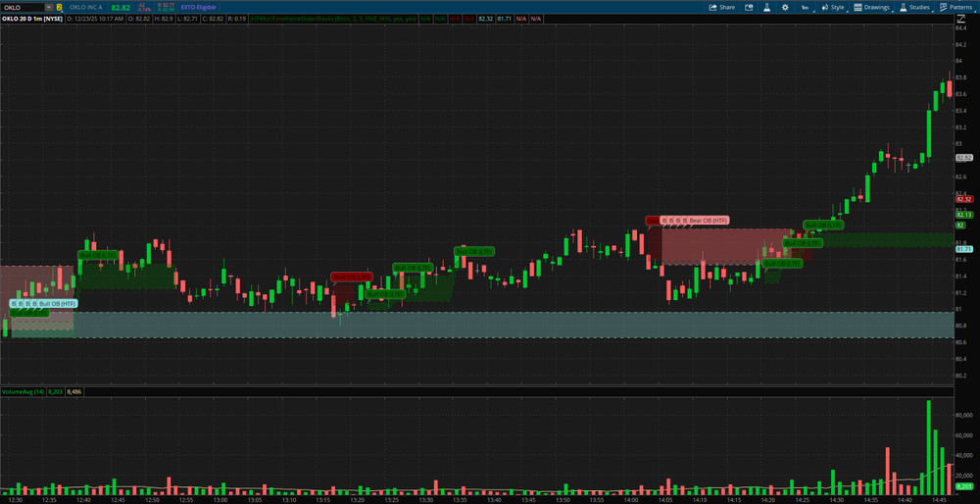Image resolution: width=980 pixels, height=504 pixels.
Task: Click the 82.82 current price axis tag
Action: pyautogui.click(x=964, y=158)
